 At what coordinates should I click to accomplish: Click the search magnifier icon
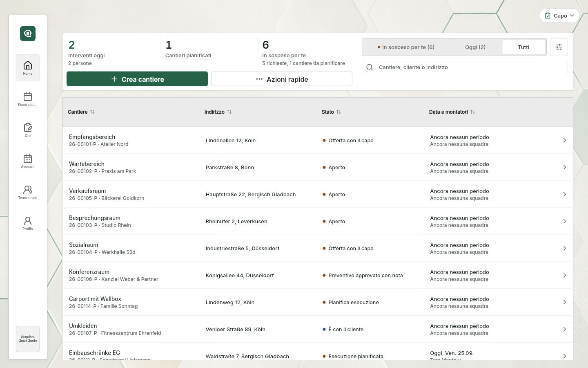tap(370, 67)
